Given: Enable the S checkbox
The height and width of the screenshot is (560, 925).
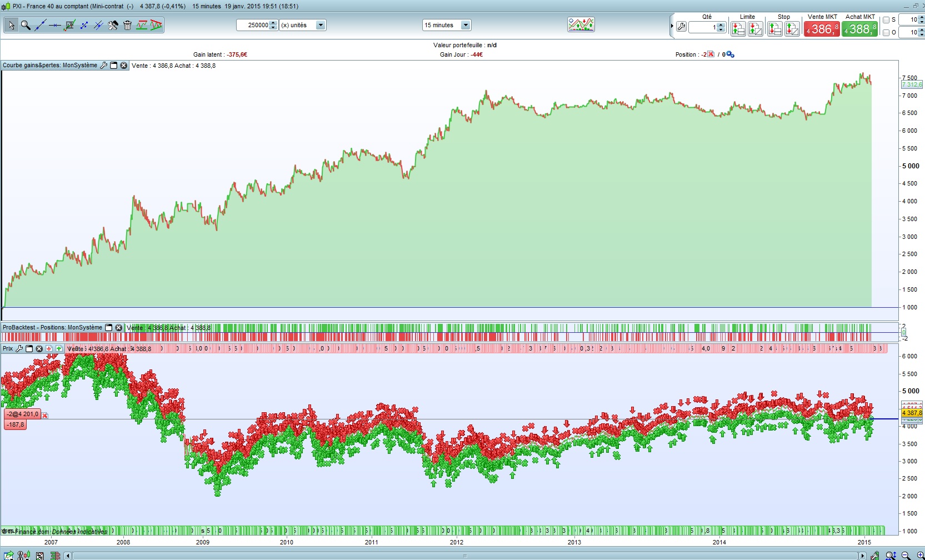Looking at the screenshot, I should pyautogui.click(x=886, y=20).
